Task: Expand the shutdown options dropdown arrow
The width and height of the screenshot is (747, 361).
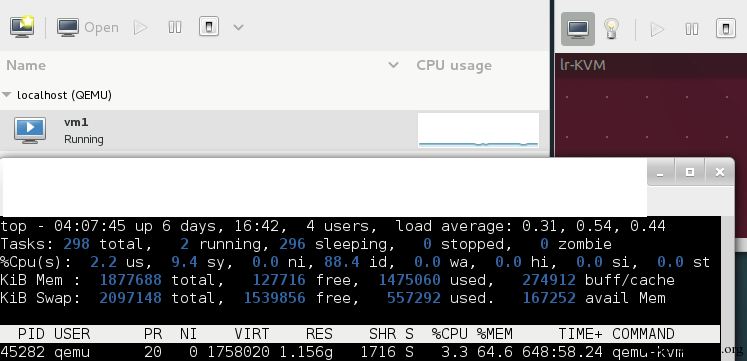Action: point(238,27)
